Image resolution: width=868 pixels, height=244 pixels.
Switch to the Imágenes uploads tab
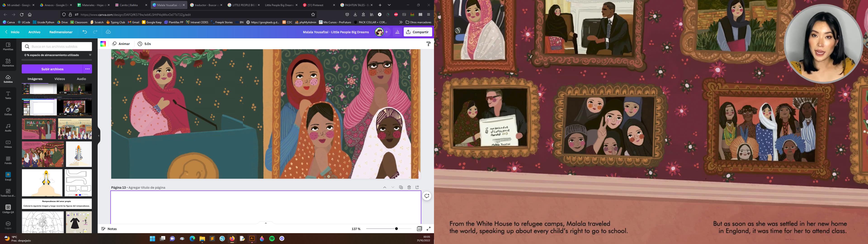tap(35, 79)
